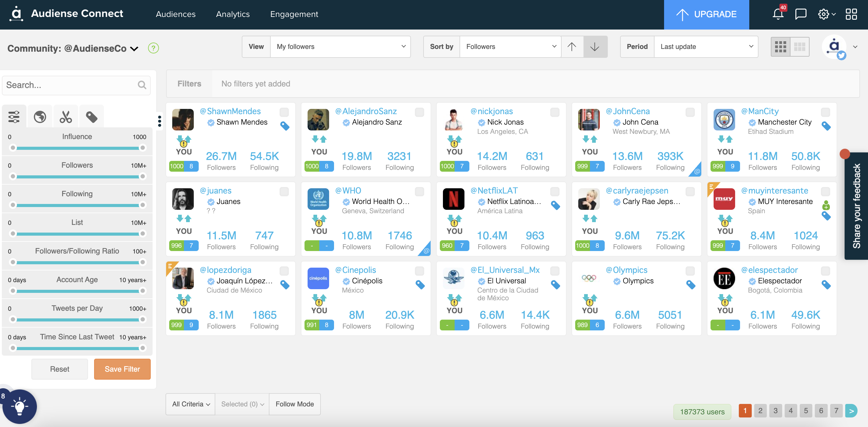Click the tag icon on NetflixLAT card
Image resolution: width=868 pixels, height=427 pixels.
click(x=555, y=205)
